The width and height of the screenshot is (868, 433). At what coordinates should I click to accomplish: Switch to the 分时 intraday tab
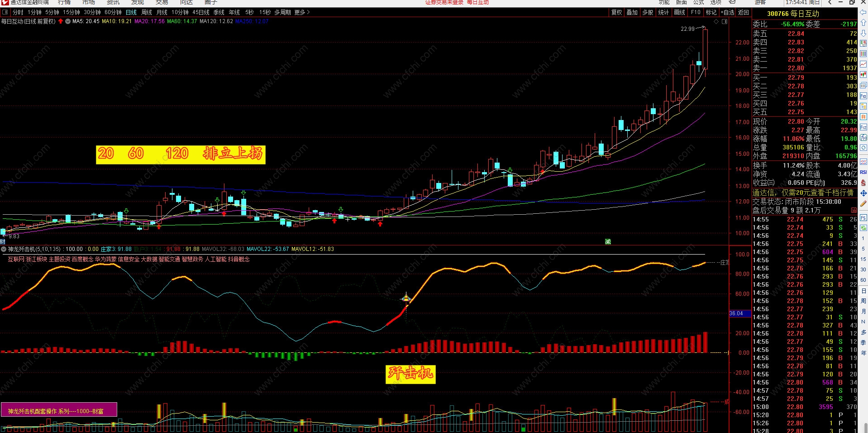[x=18, y=12]
